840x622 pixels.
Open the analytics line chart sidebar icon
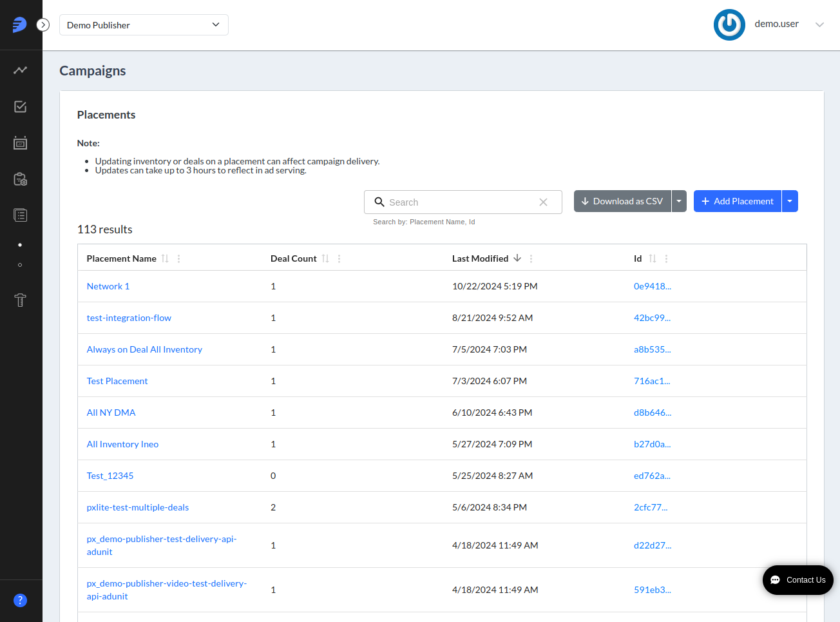tap(20, 70)
